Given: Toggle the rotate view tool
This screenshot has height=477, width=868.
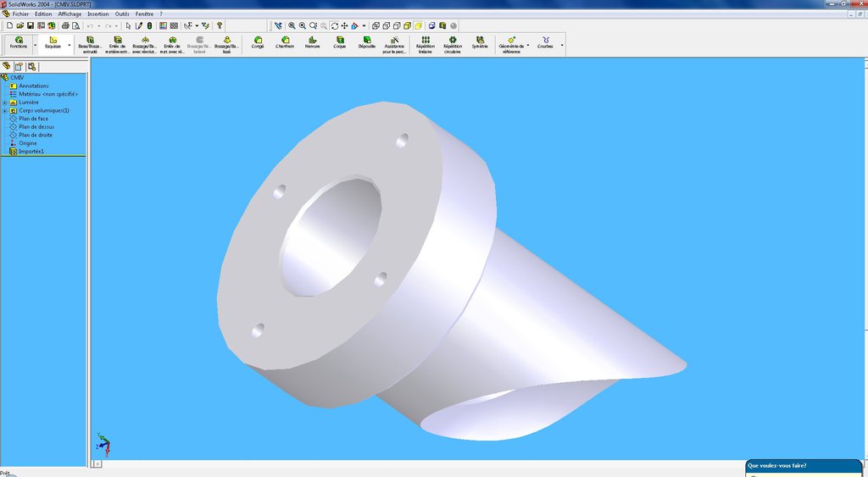Looking at the screenshot, I should (x=334, y=26).
